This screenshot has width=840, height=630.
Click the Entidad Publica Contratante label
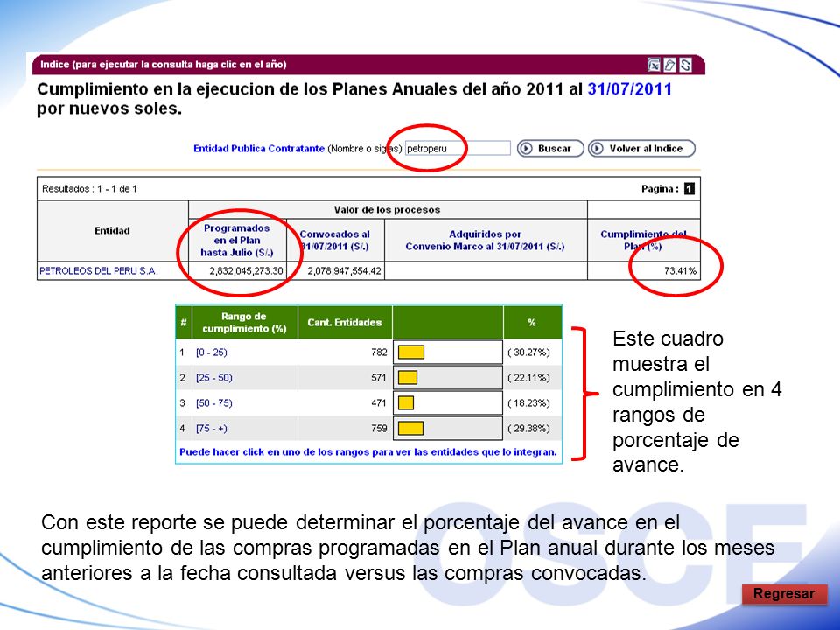click(x=259, y=149)
